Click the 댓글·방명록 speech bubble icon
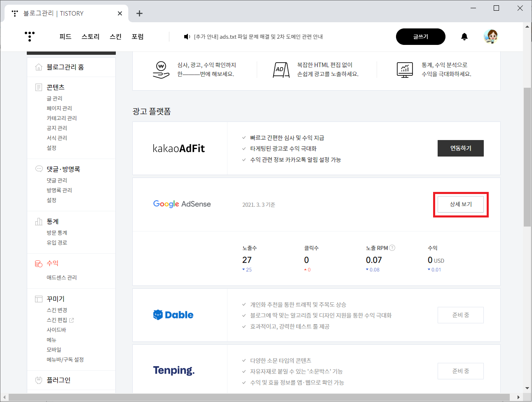Viewport: 532px width, 402px height. [x=39, y=169]
